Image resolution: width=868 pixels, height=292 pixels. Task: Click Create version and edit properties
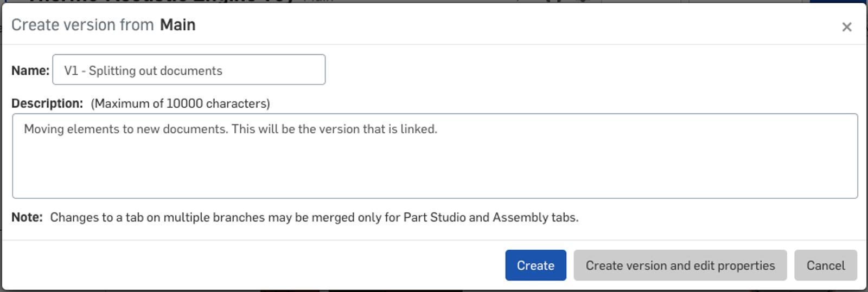pyautogui.click(x=680, y=265)
